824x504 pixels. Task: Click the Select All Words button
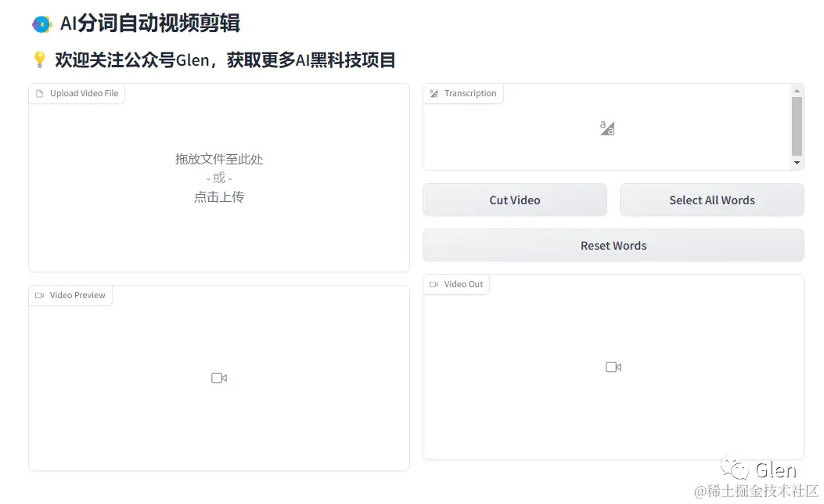point(711,200)
